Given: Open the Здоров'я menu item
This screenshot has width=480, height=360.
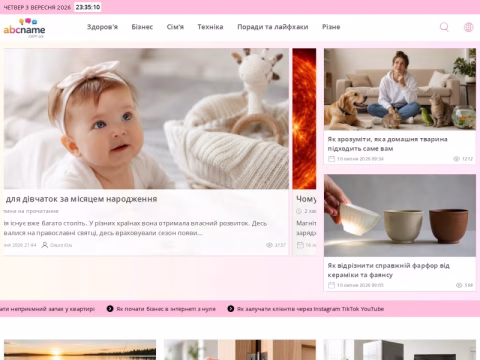Looking at the screenshot, I should click(x=102, y=27).
